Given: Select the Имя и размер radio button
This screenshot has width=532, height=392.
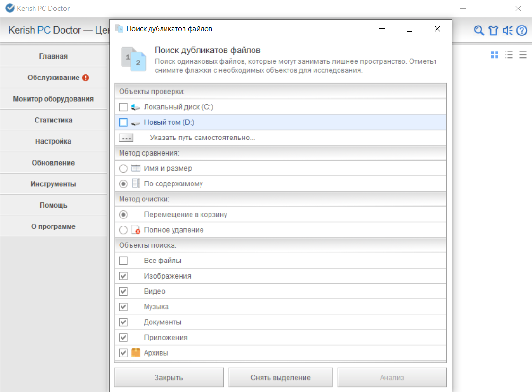Looking at the screenshot, I should pos(123,168).
